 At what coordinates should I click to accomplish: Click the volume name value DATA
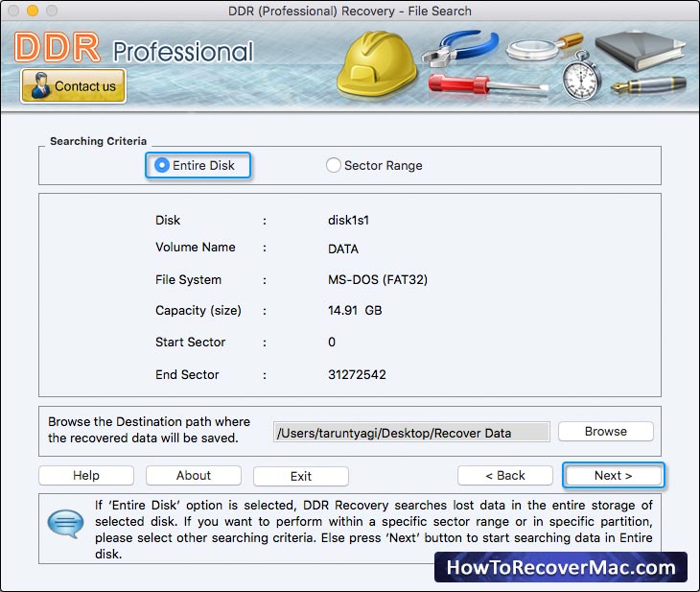[343, 249]
